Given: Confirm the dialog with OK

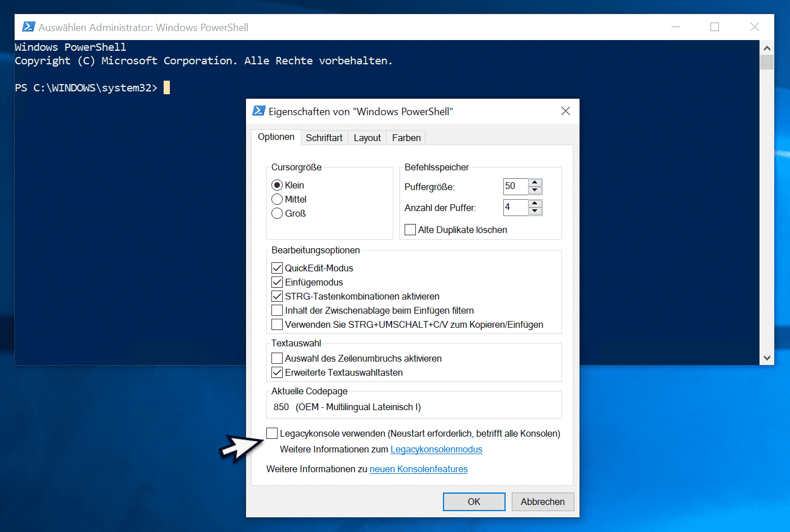Looking at the screenshot, I should pos(474,502).
